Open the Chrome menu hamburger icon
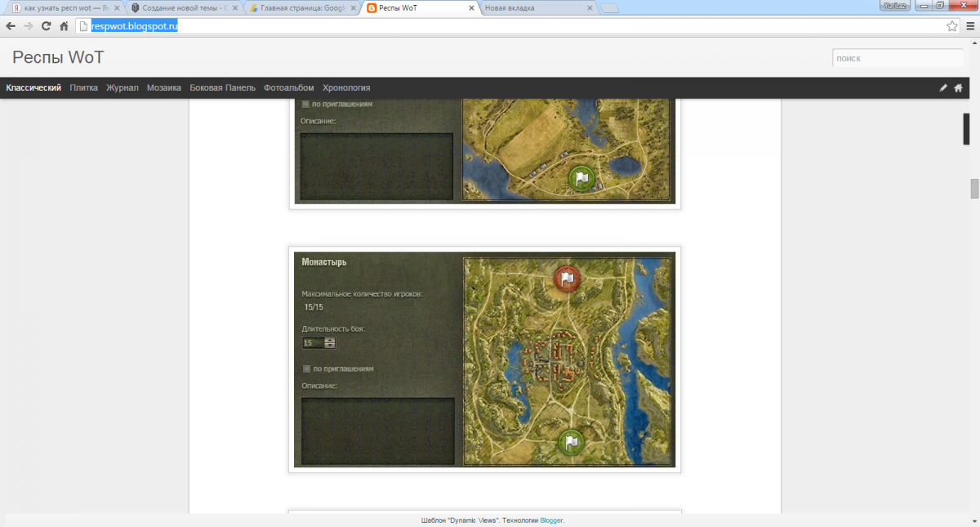The height and width of the screenshot is (527, 980). (x=970, y=25)
